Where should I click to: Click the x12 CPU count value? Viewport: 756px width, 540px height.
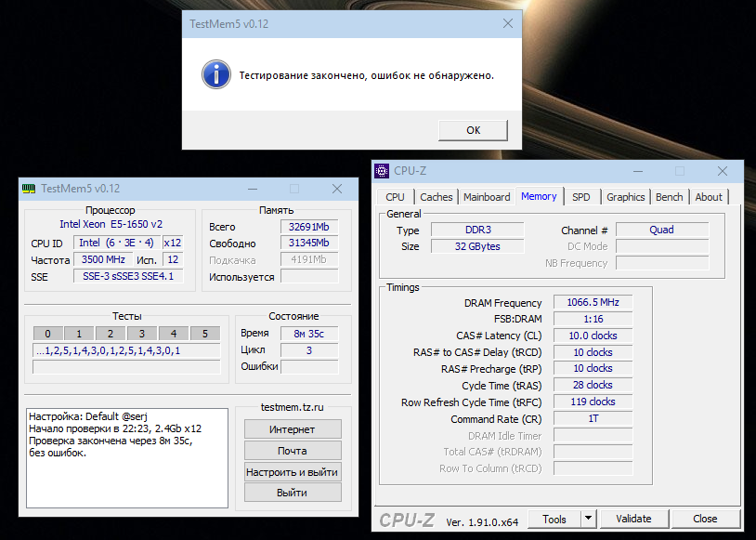(173, 243)
